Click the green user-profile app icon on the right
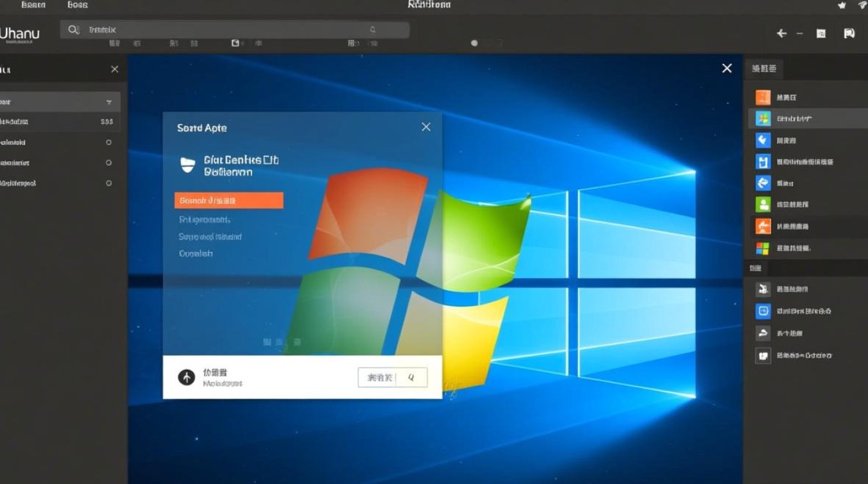Viewport: 868px width, 484px height. tap(763, 204)
